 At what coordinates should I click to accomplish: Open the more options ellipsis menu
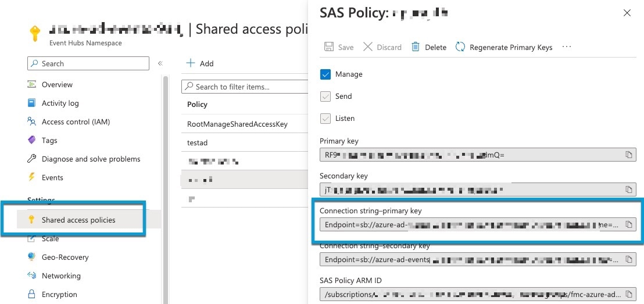[567, 47]
